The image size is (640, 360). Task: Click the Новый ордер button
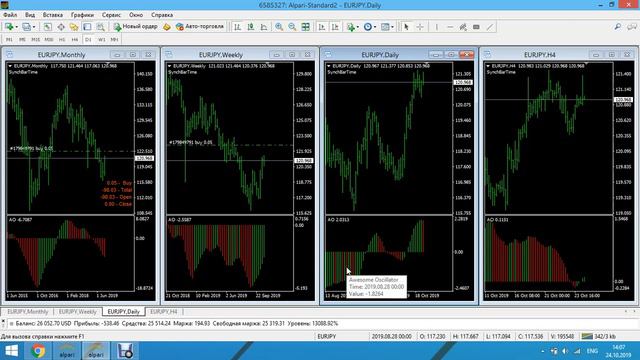pos(136,27)
